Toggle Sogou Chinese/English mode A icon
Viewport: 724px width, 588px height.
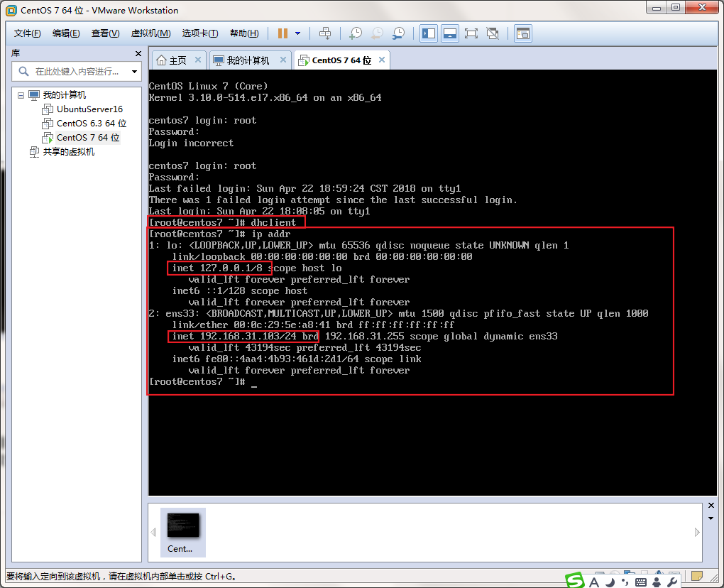point(594,582)
